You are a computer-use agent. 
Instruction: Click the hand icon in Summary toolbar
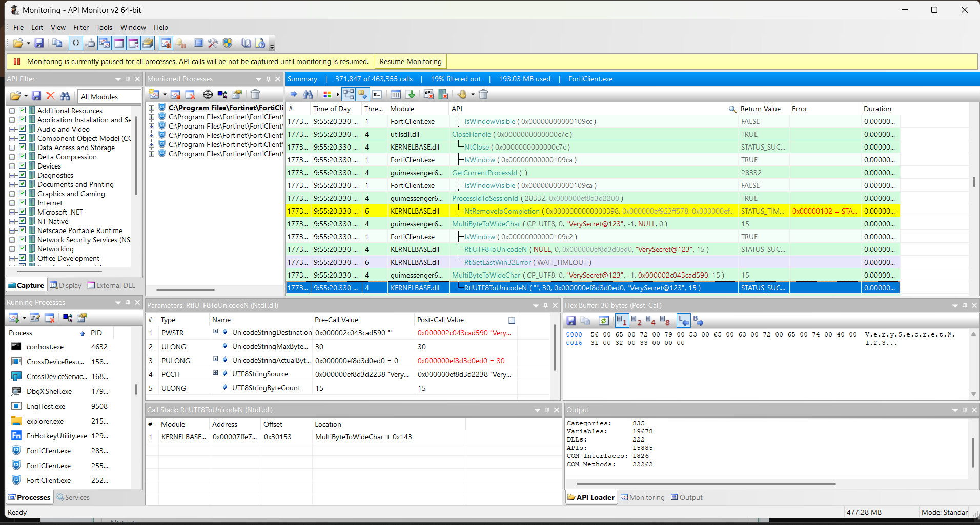pos(462,94)
